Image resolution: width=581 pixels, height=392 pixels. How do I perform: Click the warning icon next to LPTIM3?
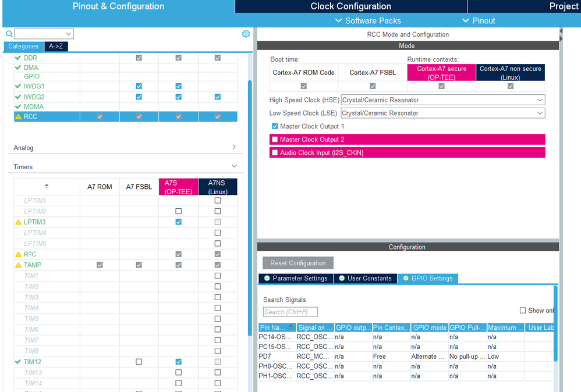tap(18, 222)
